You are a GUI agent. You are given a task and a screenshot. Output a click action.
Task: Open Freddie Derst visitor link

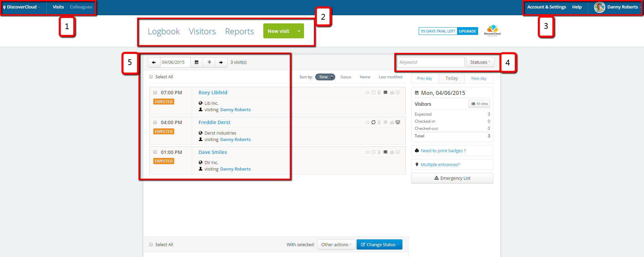[214, 122]
